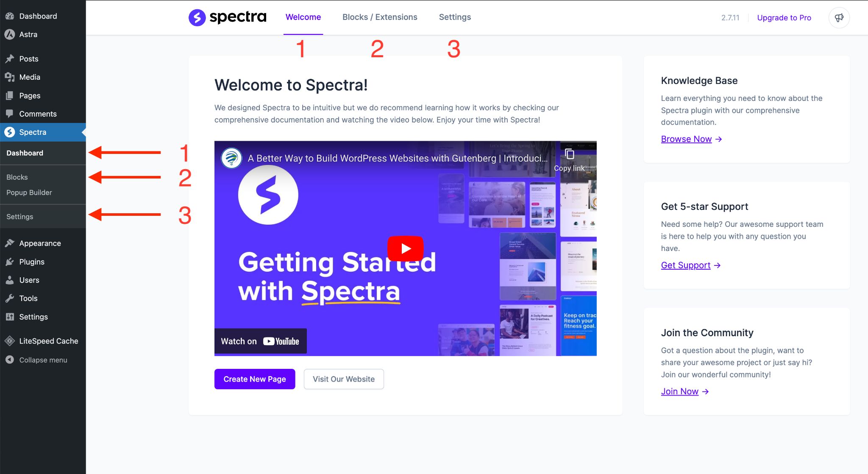
Task: Click the Spectra logo icon in sidebar
Action: click(x=10, y=132)
